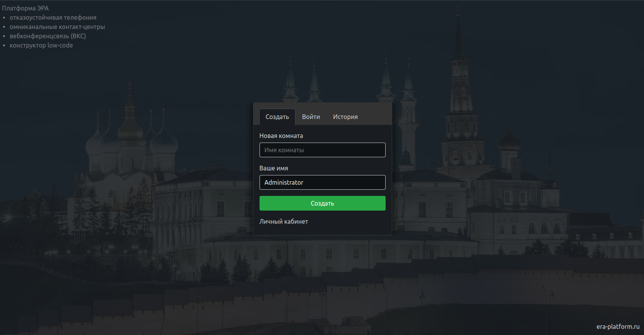Open the Личный кабинет link
This screenshot has height=335, width=644.
(284, 221)
